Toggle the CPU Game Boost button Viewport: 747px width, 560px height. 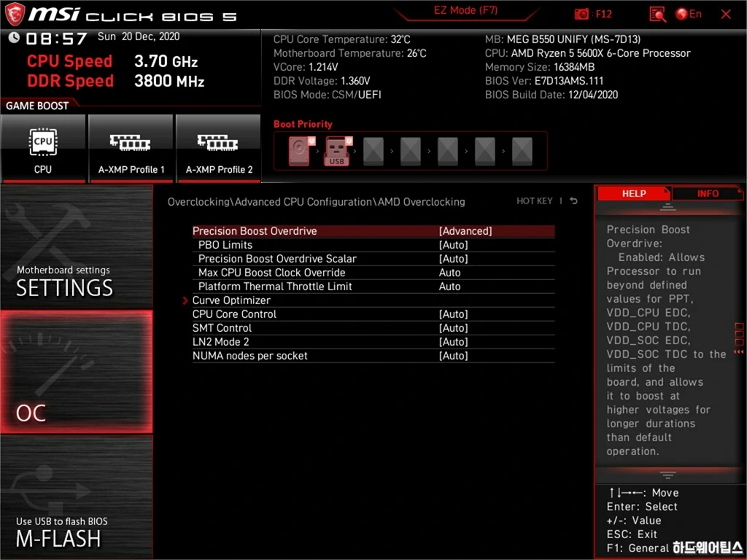pyautogui.click(x=43, y=148)
